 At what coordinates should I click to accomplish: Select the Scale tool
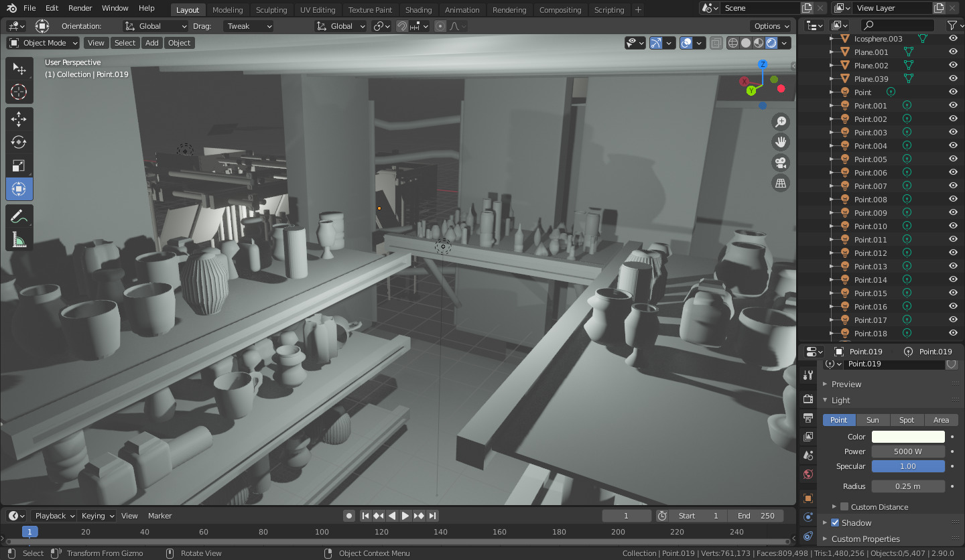(19, 165)
